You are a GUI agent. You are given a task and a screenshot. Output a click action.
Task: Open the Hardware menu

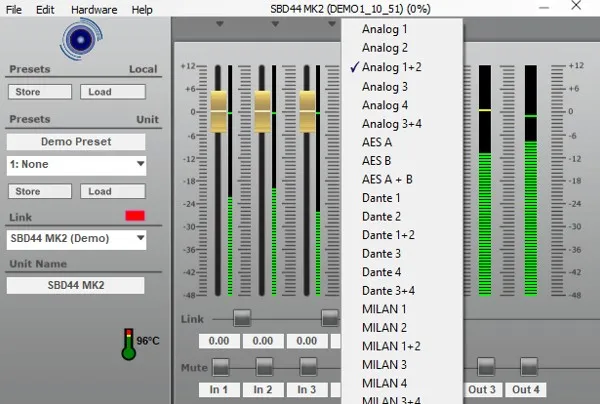tap(94, 10)
